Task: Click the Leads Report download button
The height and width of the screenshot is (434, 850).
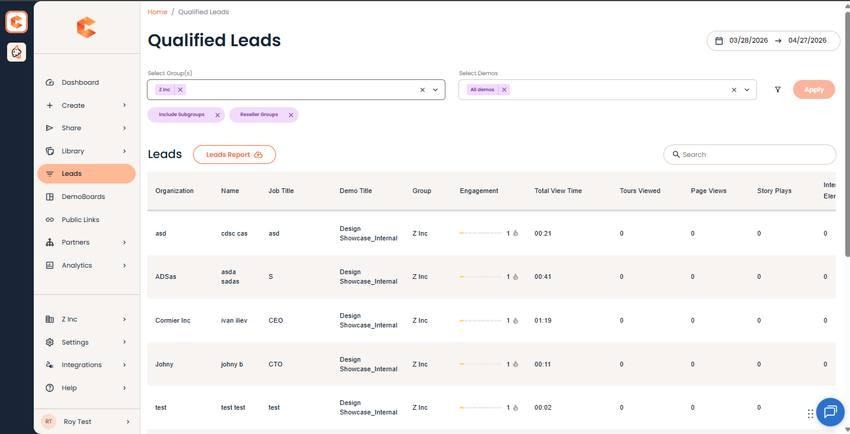Action: point(234,154)
